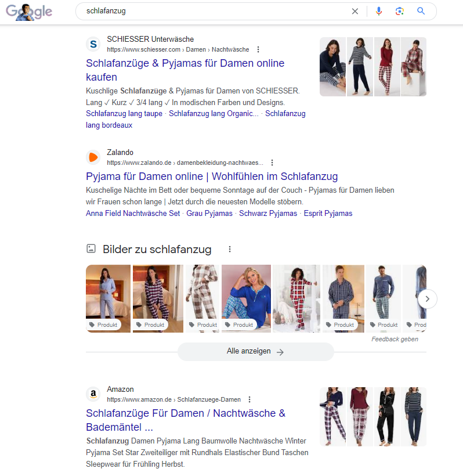The width and height of the screenshot is (463, 476).
Task: Open the three-dot menu for SCHIESSER result
Action: [258, 49]
